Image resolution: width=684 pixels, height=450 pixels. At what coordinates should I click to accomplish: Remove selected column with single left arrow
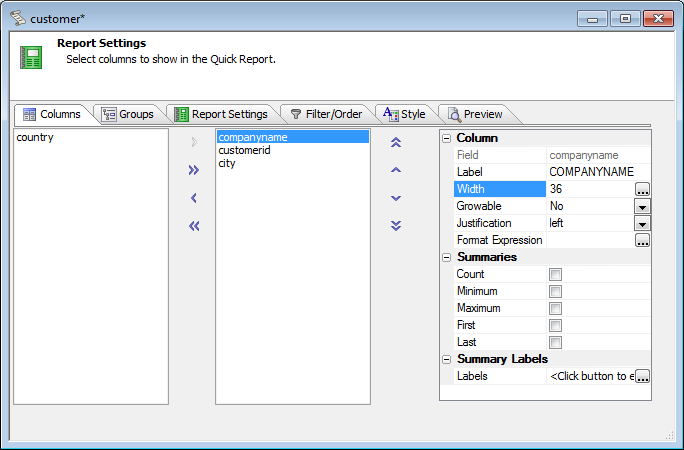click(x=194, y=198)
